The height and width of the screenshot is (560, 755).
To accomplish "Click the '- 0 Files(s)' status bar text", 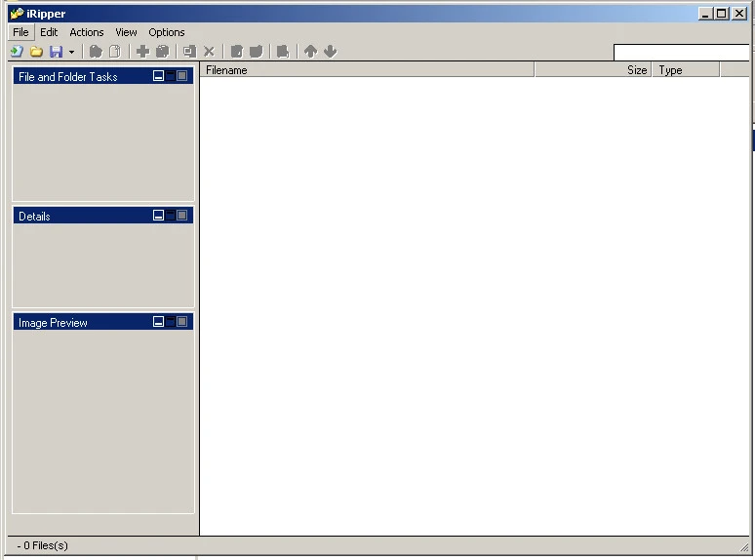I will click(x=42, y=545).
